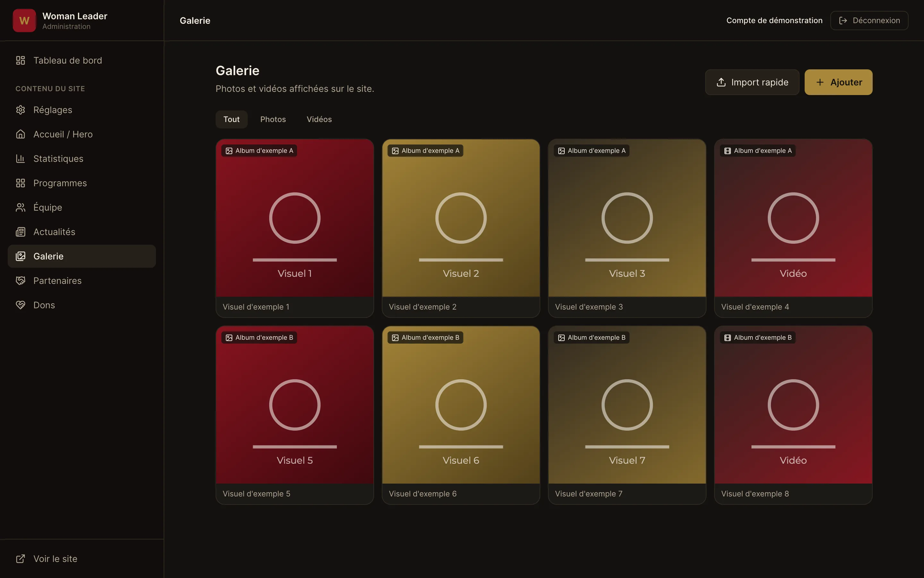The width and height of the screenshot is (924, 578).
Task: Switch to the Vidéos filter tab
Action: pyautogui.click(x=319, y=119)
